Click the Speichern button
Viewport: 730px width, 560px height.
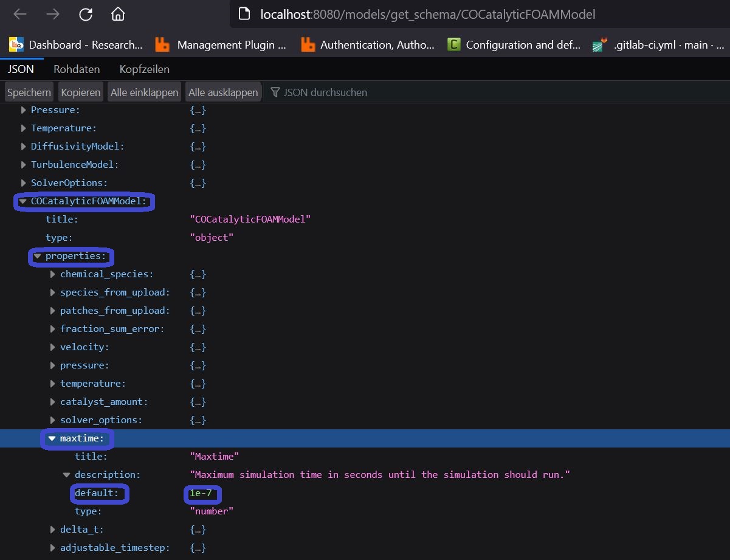29,92
